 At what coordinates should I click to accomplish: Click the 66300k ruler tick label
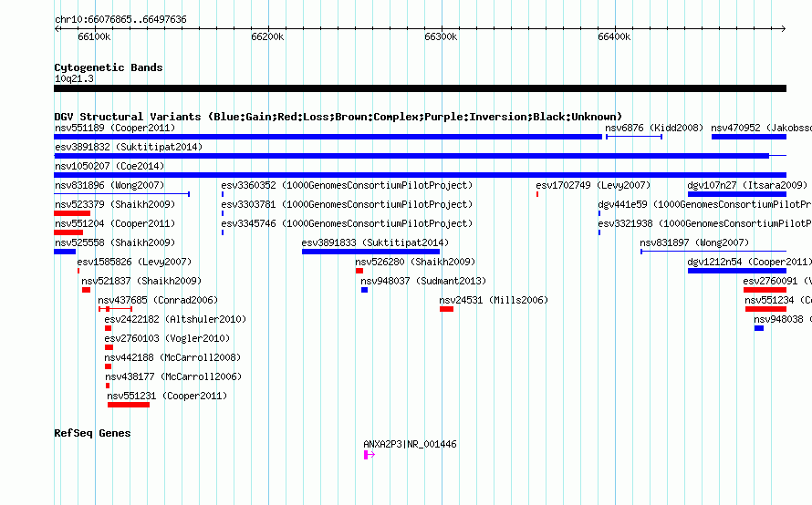pos(441,36)
